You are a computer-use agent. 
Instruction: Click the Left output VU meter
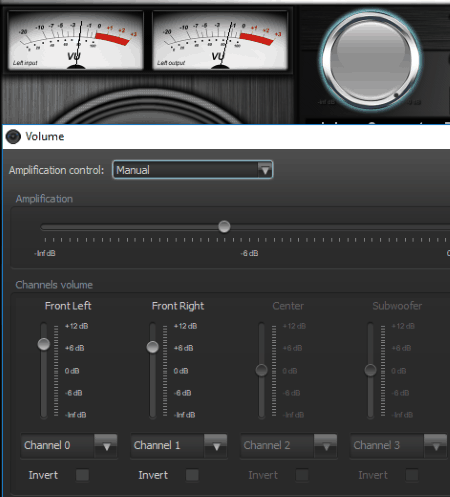click(220, 40)
